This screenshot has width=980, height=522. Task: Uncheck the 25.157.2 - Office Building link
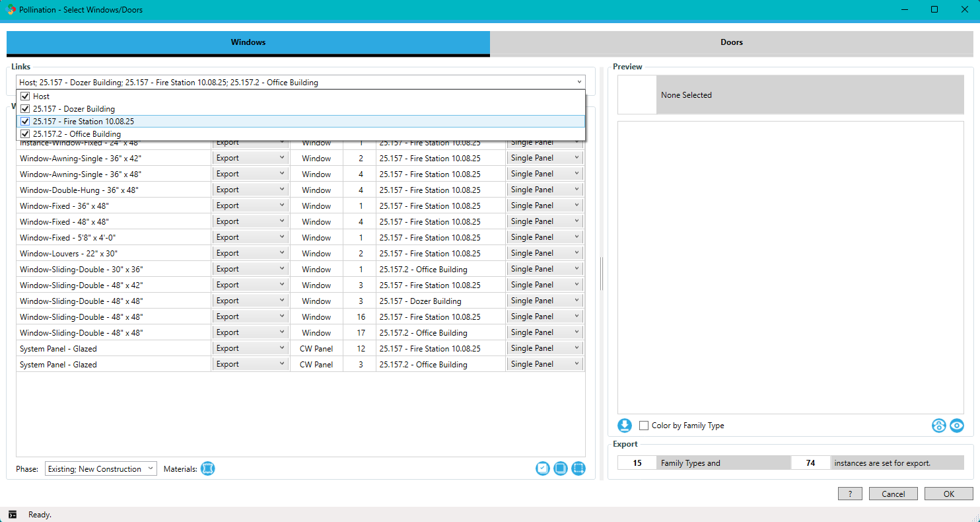click(x=25, y=134)
